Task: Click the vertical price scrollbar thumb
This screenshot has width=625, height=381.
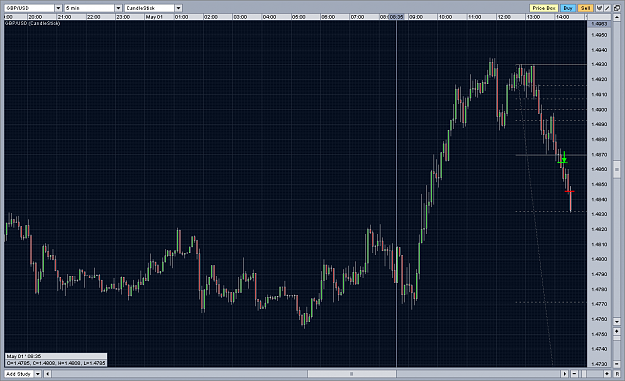Action: tap(617, 169)
